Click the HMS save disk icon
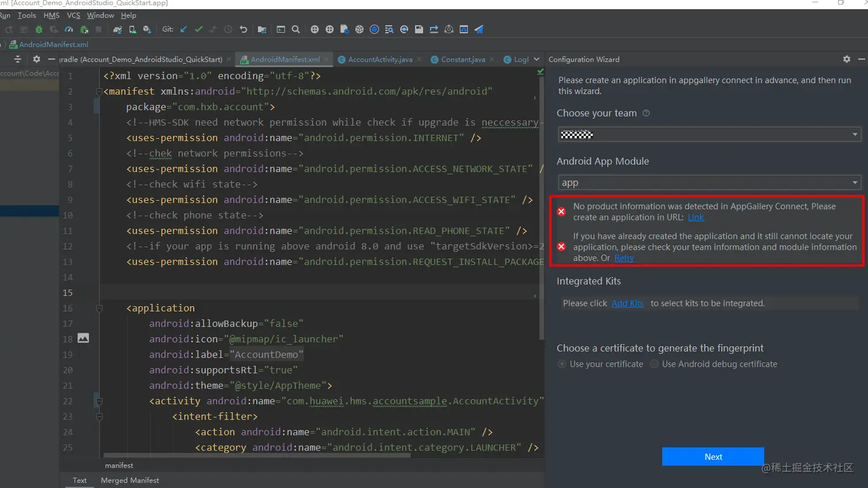Screen dimensions: 868x488 point(419,29)
